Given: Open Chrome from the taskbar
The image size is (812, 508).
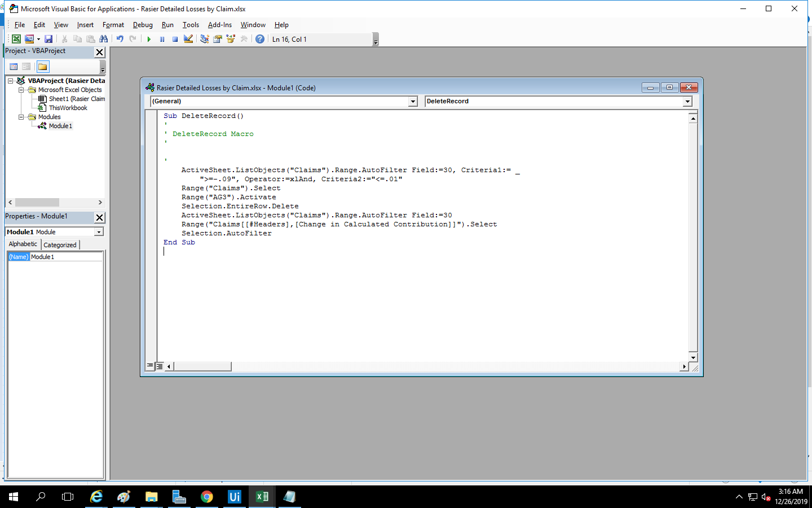Looking at the screenshot, I should pyautogui.click(x=207, y=497).
